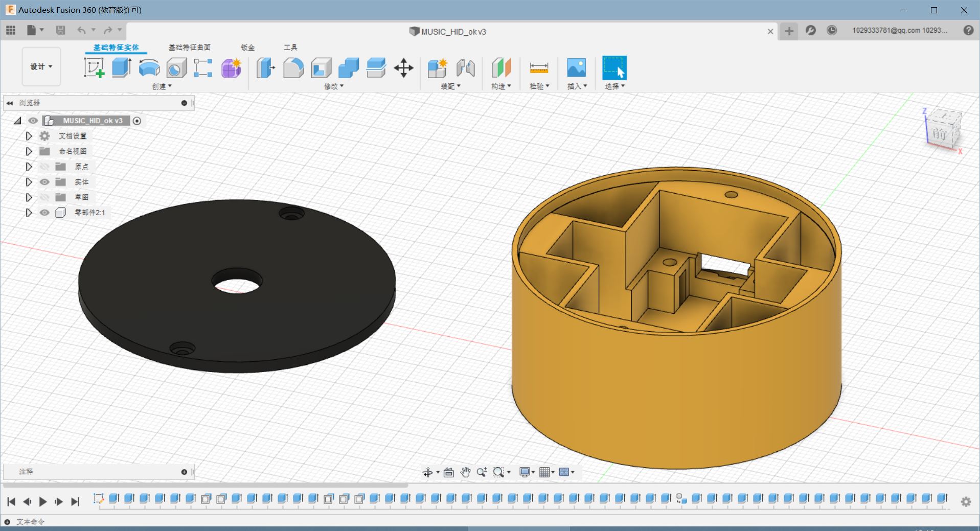The width and height of the screenshot is (980, 531).
Task: Activate the Select tool
Action: coord(614,67)
